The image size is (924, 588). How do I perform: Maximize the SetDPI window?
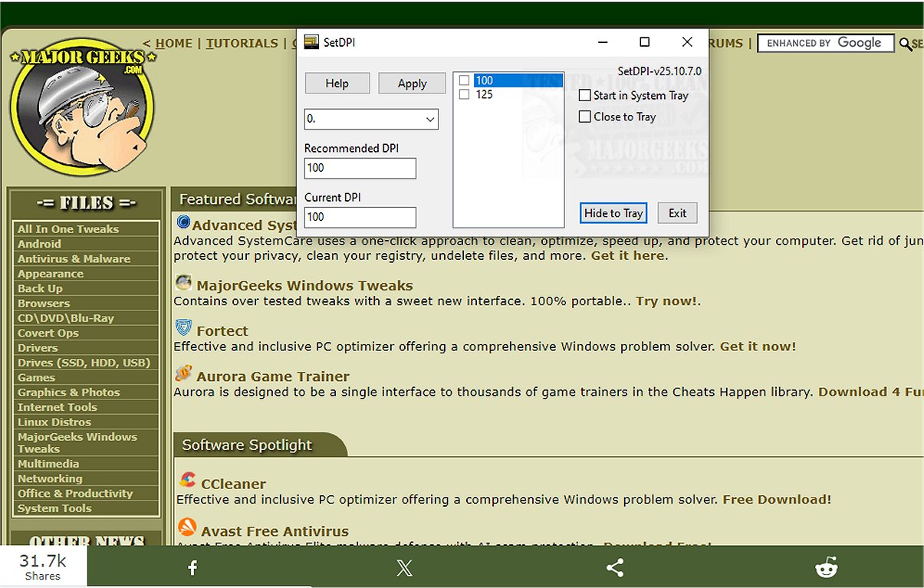coord(645,42)
